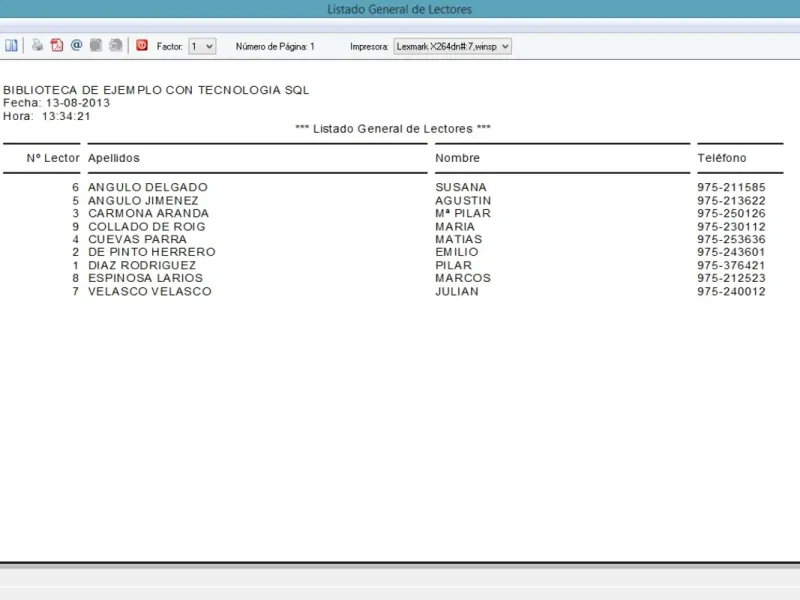
Task: Click phone number 975-250126
Action: pos(732,213)
